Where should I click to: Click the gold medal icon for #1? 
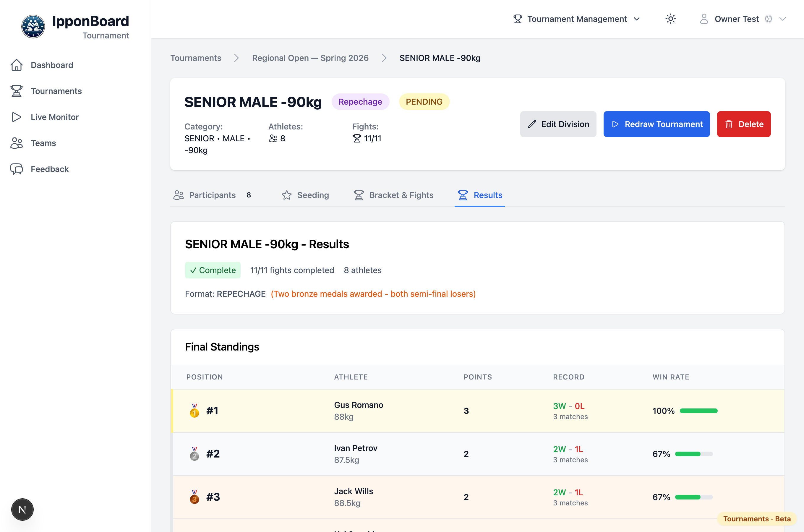click(194, 411)
